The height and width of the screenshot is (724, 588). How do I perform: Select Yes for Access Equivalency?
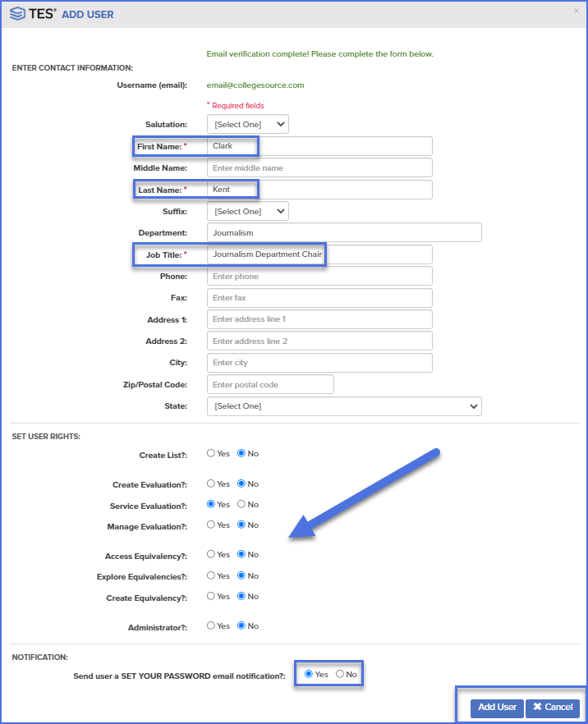click(x=211, y=554)
